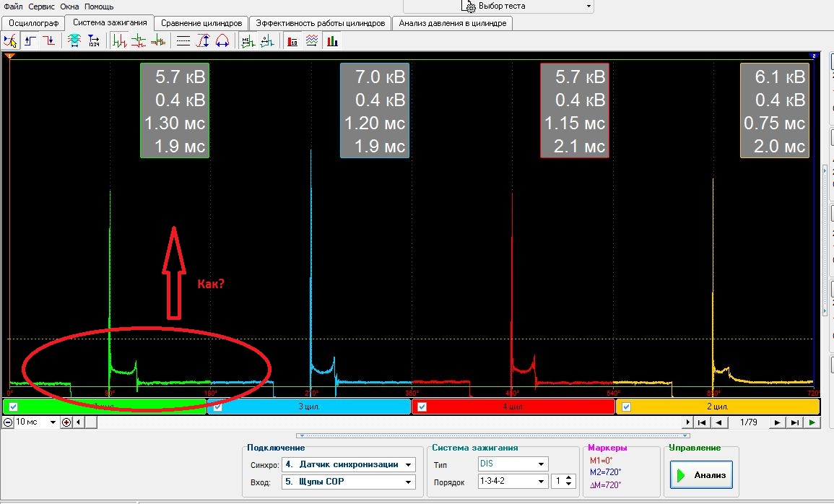Click the 1/79 frame counter
Screen dimensions: 834x504
pos(748,422)
